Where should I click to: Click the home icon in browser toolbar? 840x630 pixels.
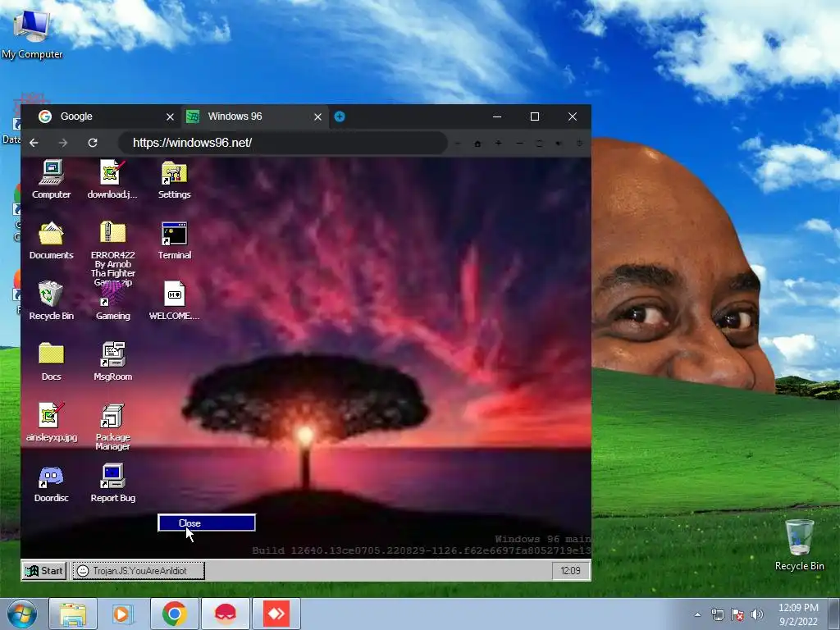click(477, 144)
